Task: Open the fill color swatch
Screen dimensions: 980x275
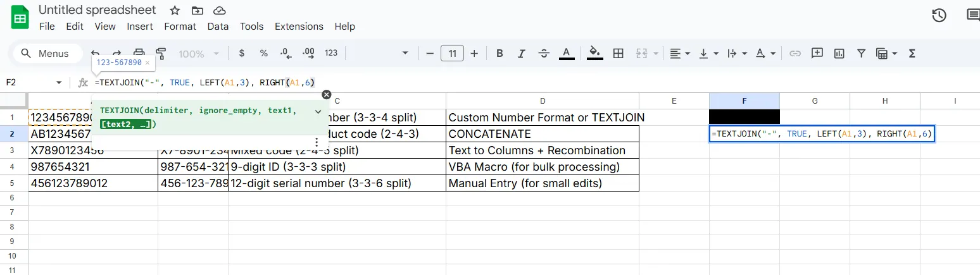Action: pos(594,54)
